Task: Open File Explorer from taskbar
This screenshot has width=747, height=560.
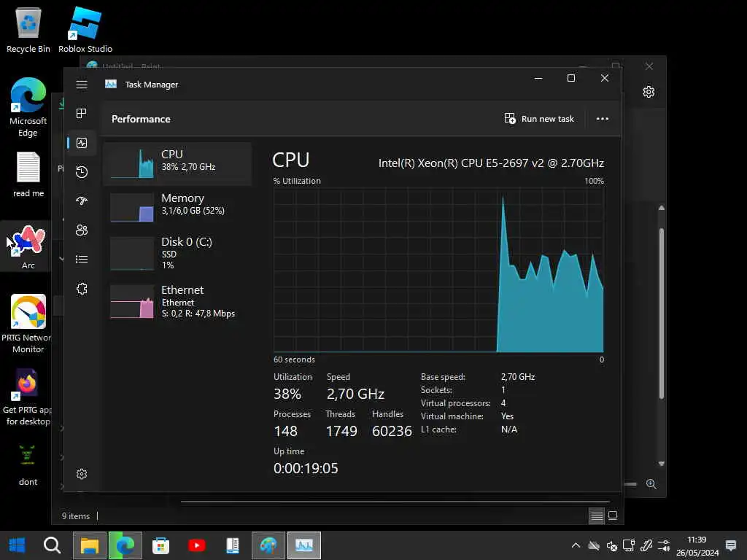Action: click(90, 545)
